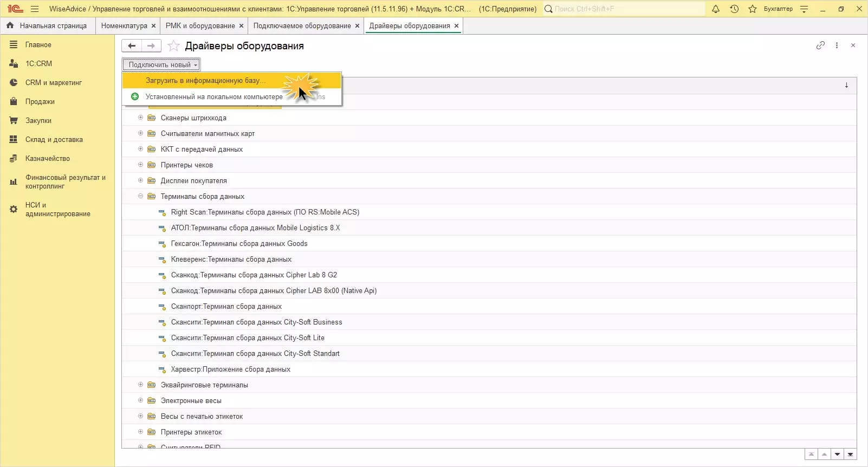Open НСИ и администрирование section

point(57,209)
